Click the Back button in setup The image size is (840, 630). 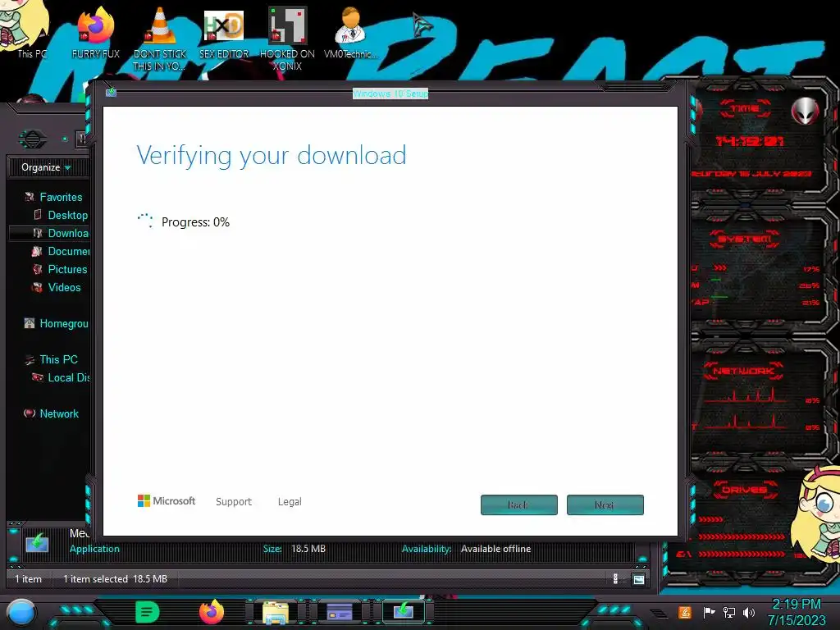click(x=519, y=504)
